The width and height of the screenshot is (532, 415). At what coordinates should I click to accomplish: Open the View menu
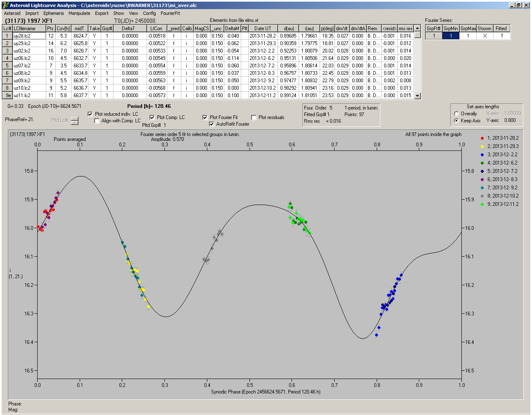coord(133,13)
